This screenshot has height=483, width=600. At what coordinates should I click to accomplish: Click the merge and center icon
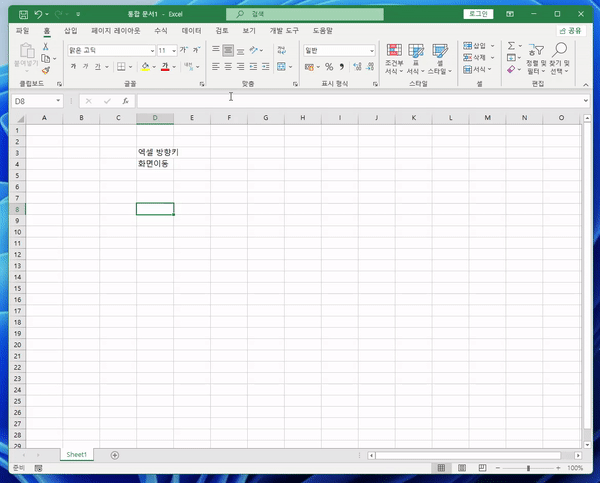(281, 67)
